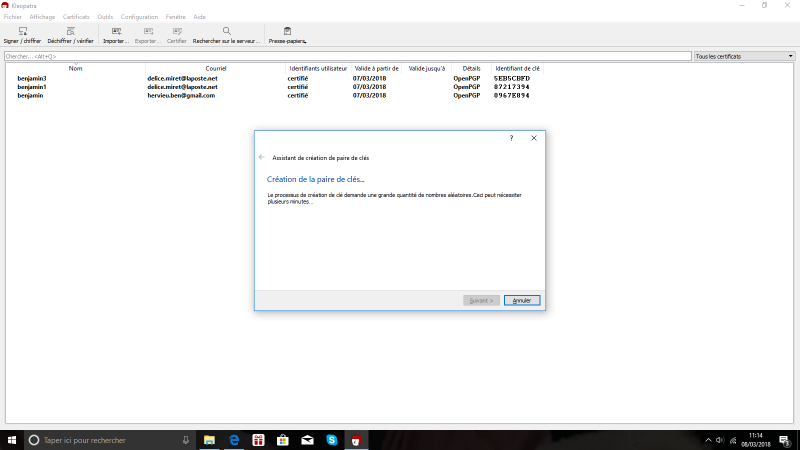Screen dimensions: 800x450
Task: Sort by the Courriel column header
Action: pyautogui.click(x=216, y=68)
